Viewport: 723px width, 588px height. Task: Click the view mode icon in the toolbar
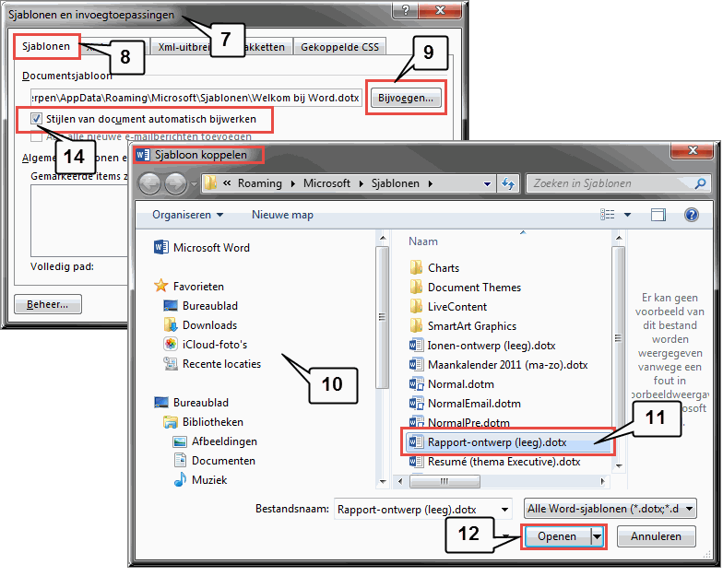point(607,214)
